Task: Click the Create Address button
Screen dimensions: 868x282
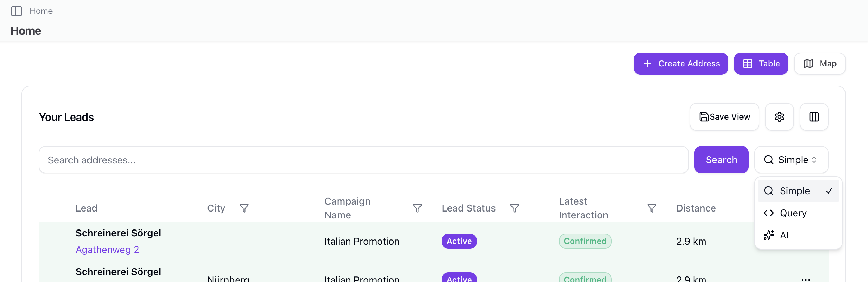Action: coord(681,64)
